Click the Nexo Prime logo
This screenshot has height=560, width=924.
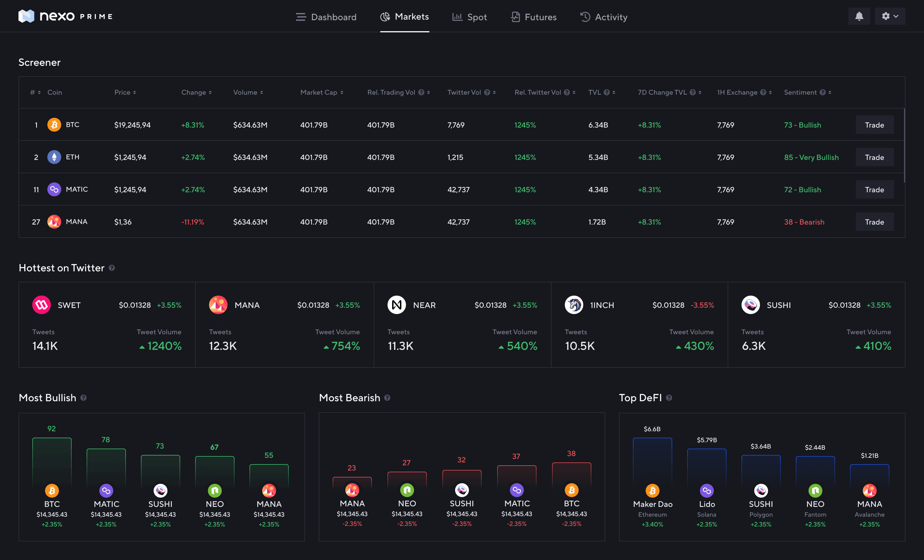66,16
